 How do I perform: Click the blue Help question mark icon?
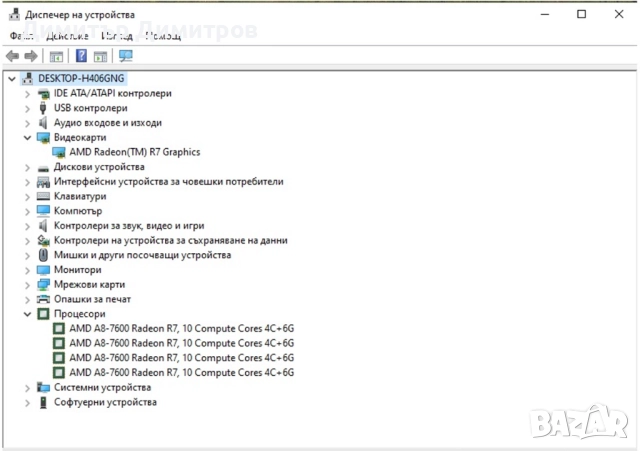tap(81, 56)
